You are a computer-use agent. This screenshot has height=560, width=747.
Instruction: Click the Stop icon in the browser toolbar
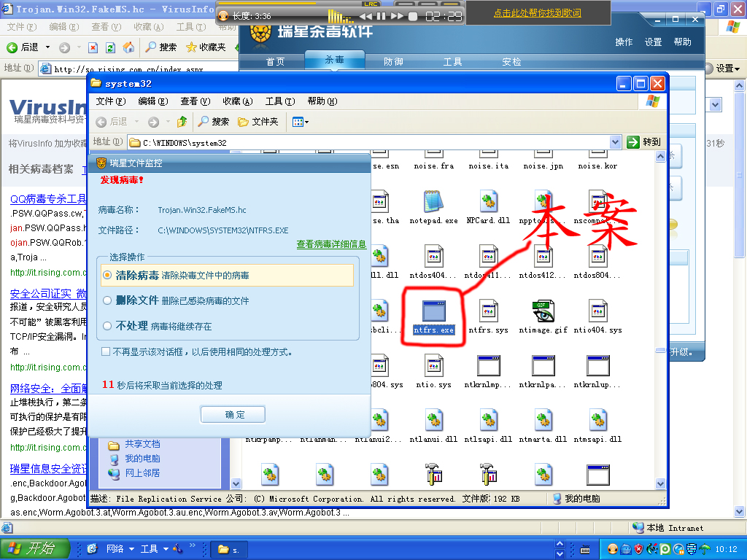pyautogui.click(x=93, y=47)
